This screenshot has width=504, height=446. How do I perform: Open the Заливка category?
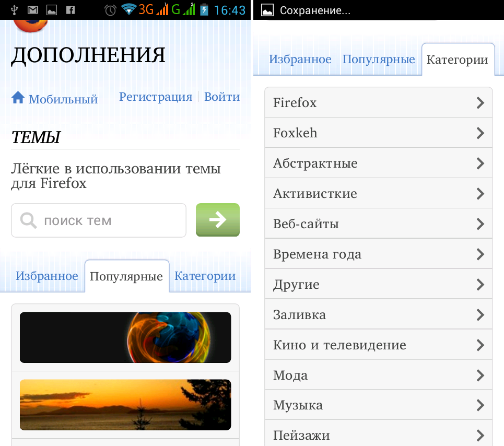pyautogui.click(x=379, y=314)
